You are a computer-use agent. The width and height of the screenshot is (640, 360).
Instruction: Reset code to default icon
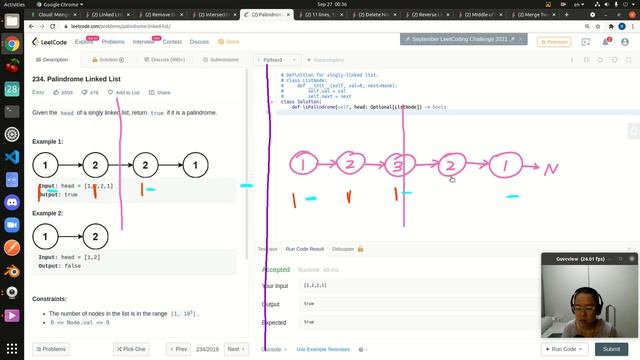click(x=600, y=60)
